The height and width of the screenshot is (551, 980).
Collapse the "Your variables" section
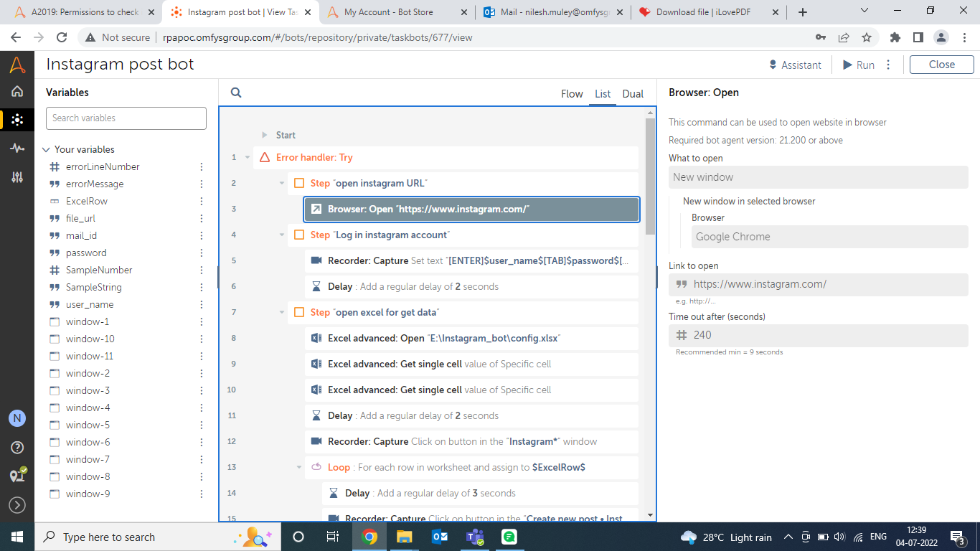click(46, 150)
